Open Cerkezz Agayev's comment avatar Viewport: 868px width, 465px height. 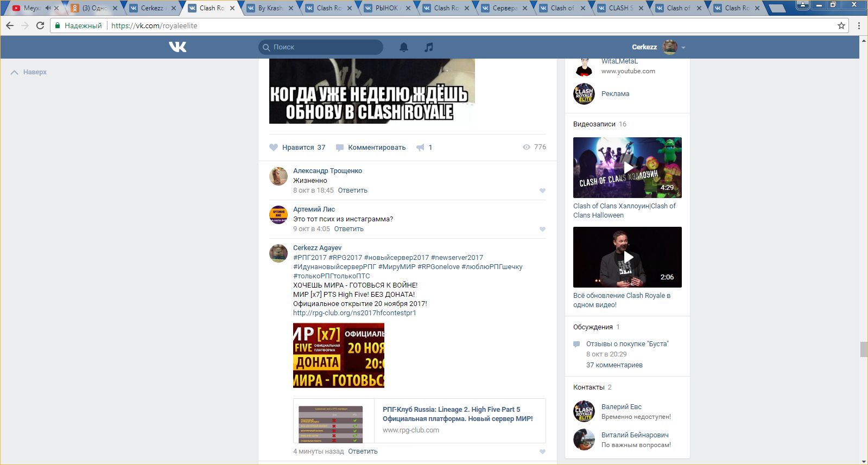coord(278,253)
